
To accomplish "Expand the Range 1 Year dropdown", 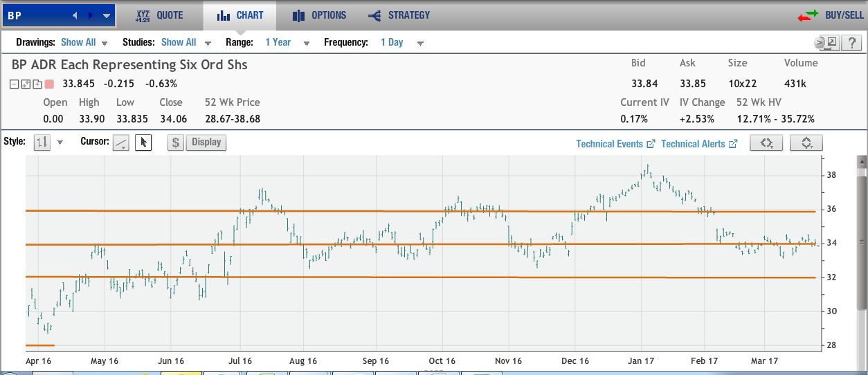I will click(285, 42).
